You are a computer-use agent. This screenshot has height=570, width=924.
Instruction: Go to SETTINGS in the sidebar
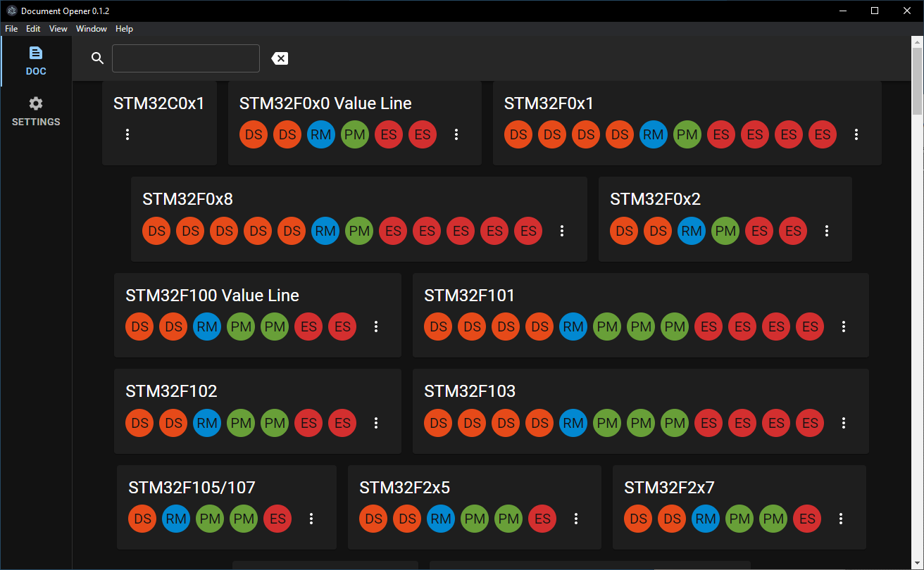[x=35, y=111]
